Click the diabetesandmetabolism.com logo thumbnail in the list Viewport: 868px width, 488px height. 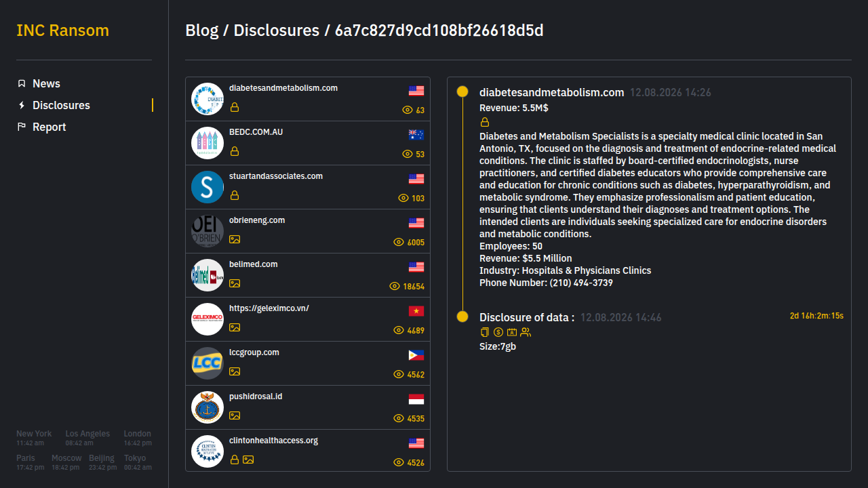click(x=208, y=99)
